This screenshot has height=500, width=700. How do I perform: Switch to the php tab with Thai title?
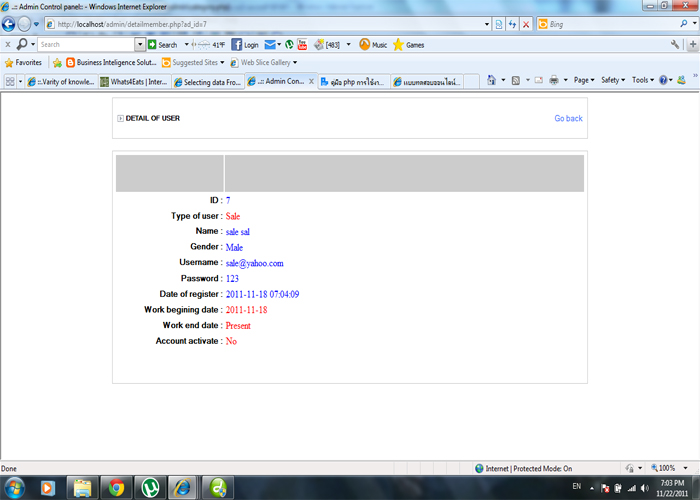point(354,82)
